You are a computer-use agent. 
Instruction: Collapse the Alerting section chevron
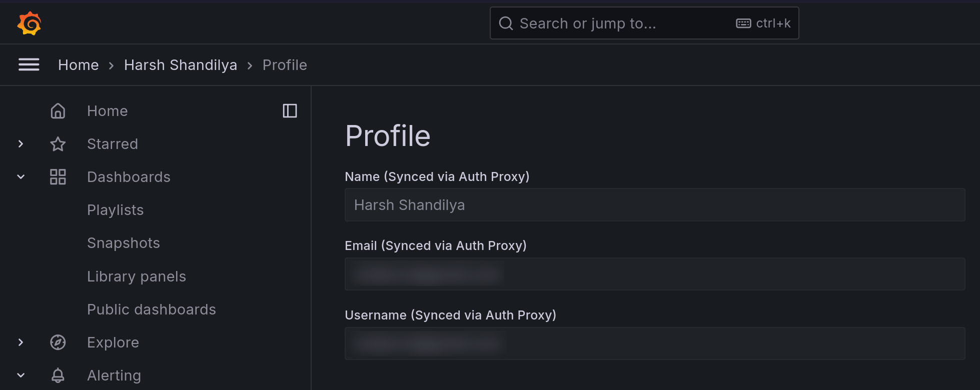click(21, 375)
